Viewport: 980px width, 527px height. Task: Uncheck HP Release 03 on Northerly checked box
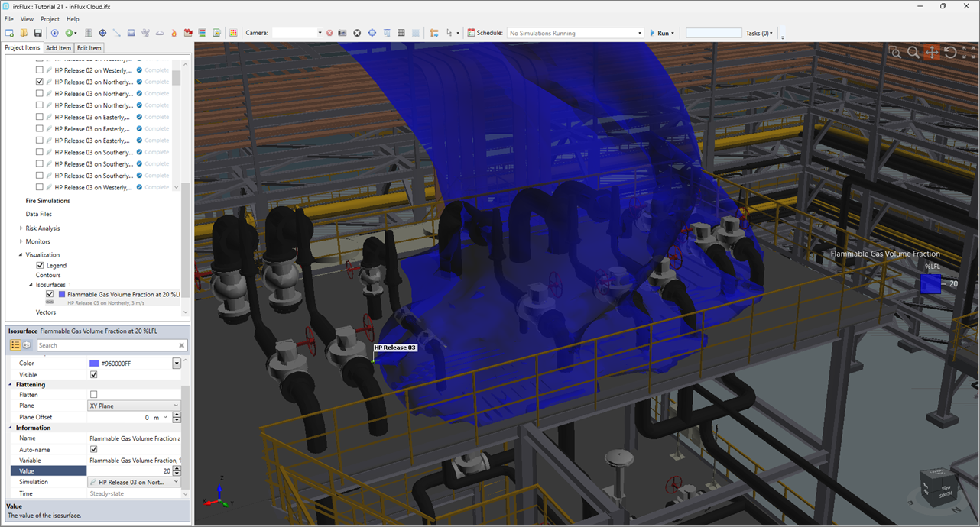pos(40,82)
